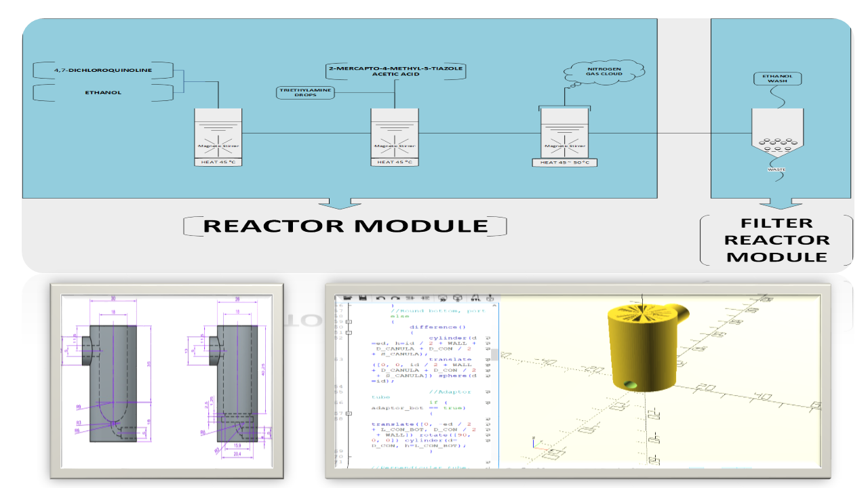The image size is (868, 488).
Task: Click the 4,7-DICHLOROQUINOLINE box
Action: point(103,70)
